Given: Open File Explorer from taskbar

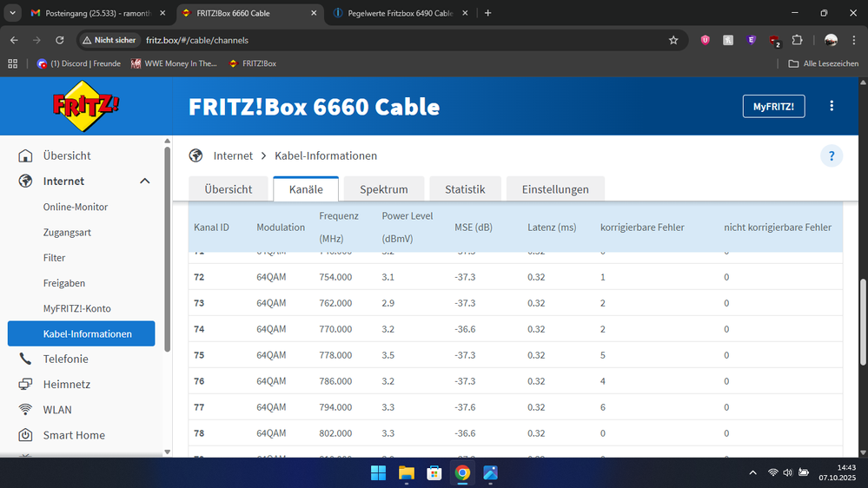Looking at the screenshot, I should pyautogui.click(x=407, y=473).
